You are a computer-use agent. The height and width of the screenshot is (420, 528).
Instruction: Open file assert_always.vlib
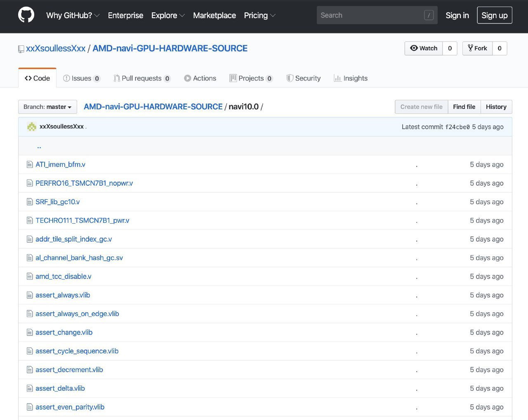pos(63,295)
